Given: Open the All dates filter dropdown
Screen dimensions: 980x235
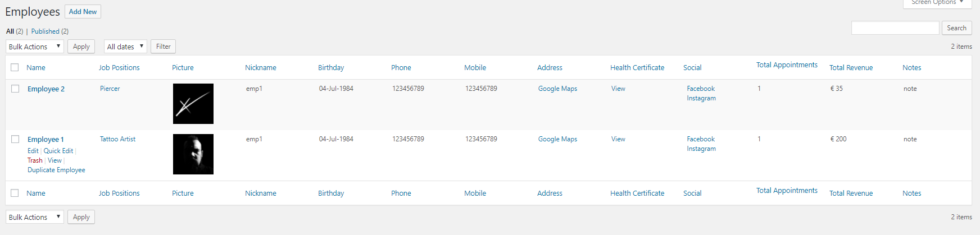Looking at the screenshot, I should (125, 47).
